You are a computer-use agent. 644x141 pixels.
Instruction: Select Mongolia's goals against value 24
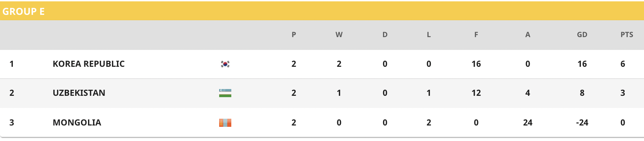click(528, 122)
